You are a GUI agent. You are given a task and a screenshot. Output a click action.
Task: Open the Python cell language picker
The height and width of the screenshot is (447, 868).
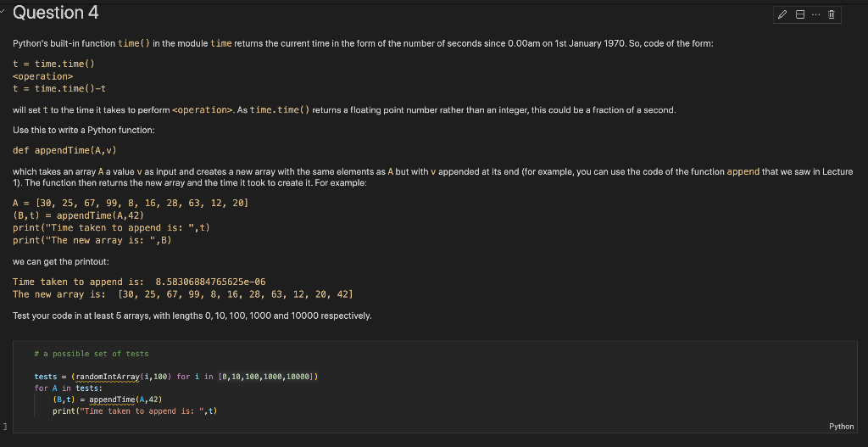click(841, 426)
